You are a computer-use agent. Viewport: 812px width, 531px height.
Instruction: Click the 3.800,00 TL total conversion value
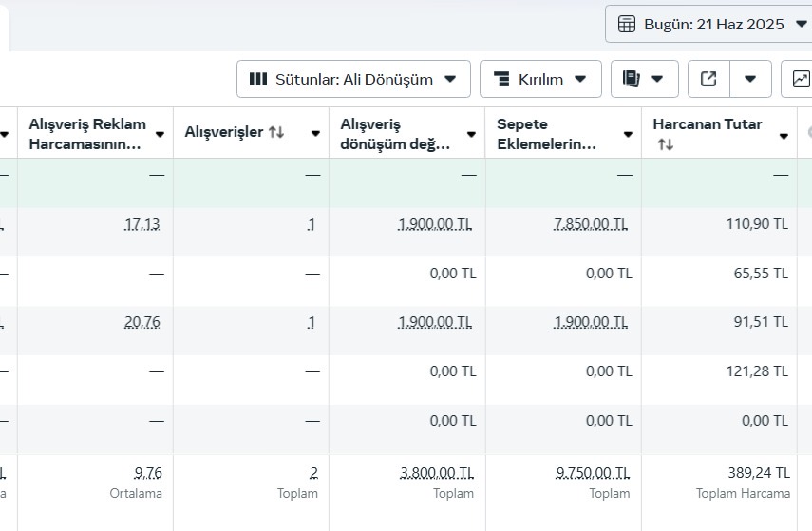tap(437, 473)
